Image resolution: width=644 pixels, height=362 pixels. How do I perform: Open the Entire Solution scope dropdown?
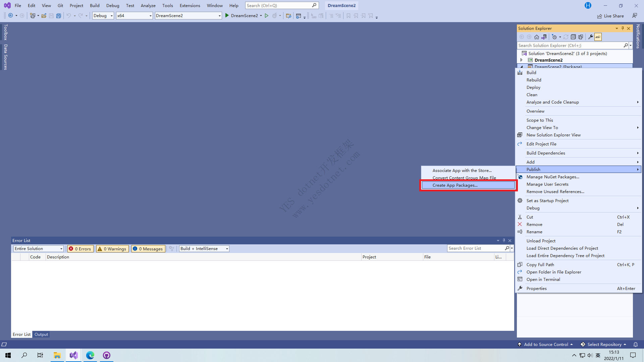(x=39, y=249)
